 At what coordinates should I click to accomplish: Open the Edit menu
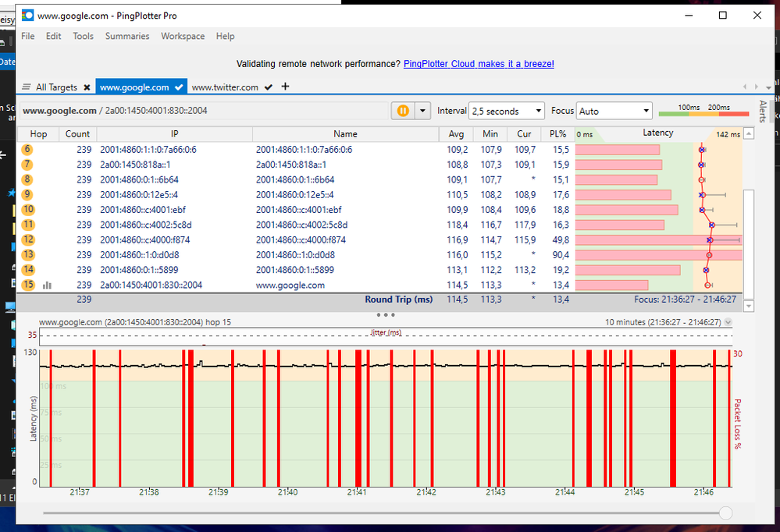click(53, 36)
